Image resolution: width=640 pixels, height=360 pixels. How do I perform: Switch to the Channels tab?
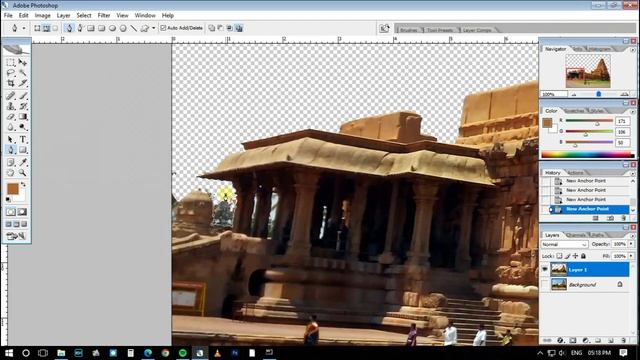pyautogui.click(x=576, y=235)
